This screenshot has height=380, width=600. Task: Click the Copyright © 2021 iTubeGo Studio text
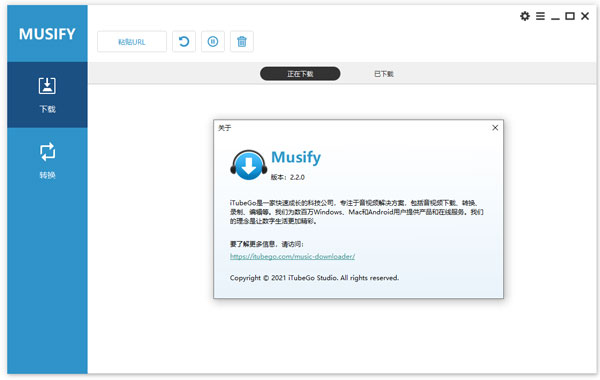coord(314,278)
